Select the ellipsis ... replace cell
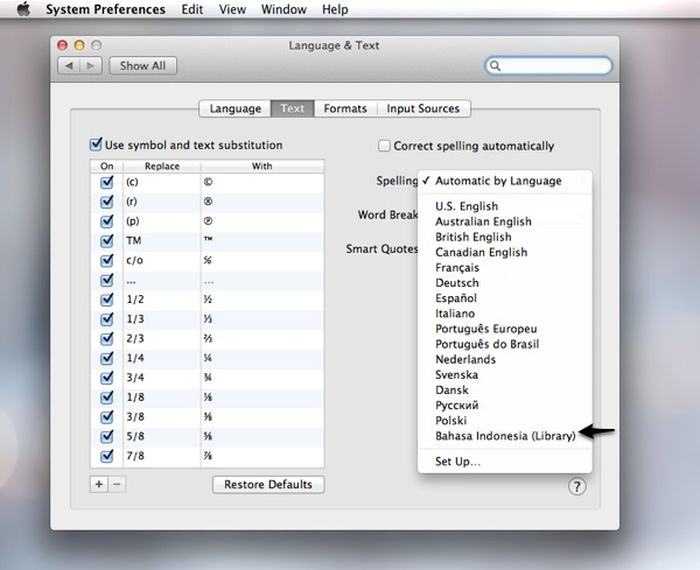 162,280
